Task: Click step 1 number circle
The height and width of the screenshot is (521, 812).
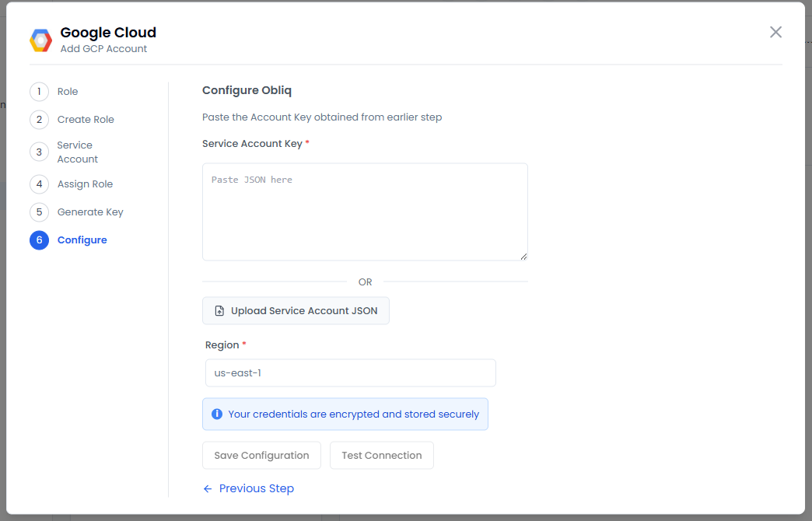Action: (39, 92)
